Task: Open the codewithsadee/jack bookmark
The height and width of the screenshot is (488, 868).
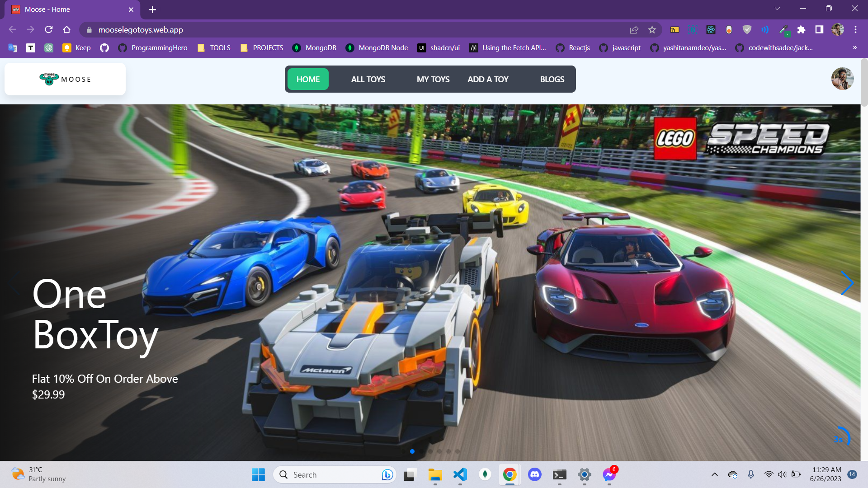Action: [x=774, y=47]
